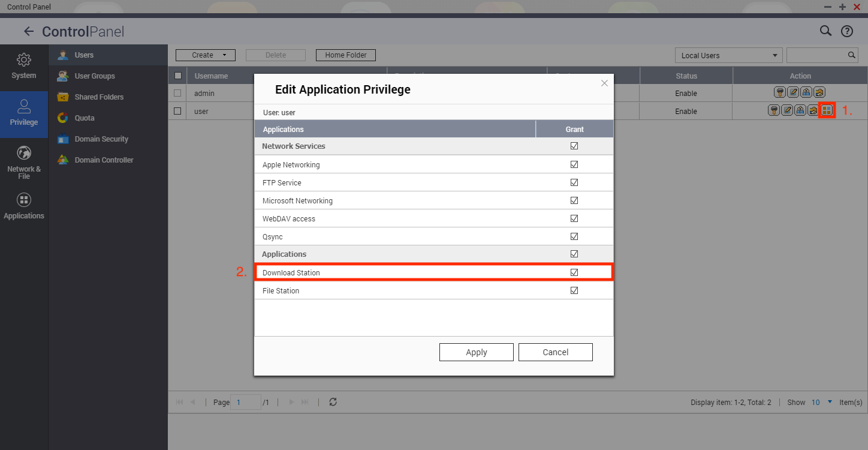868x450 pixels.
Task: Disable Microsoft Networking grant
Action: 574,200
